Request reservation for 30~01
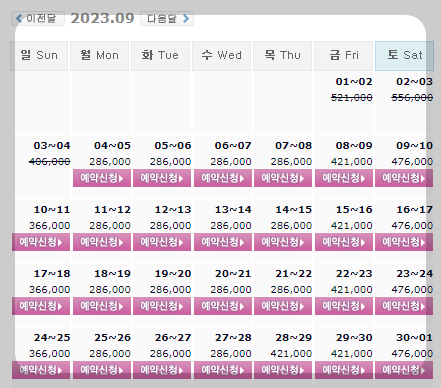Screen dimensions: 441x388 [x=404, y=370]
